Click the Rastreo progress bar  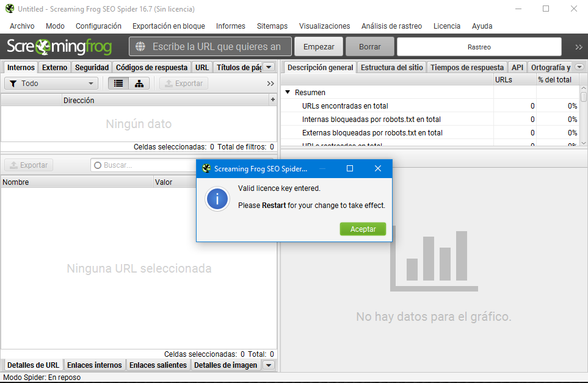479,47
